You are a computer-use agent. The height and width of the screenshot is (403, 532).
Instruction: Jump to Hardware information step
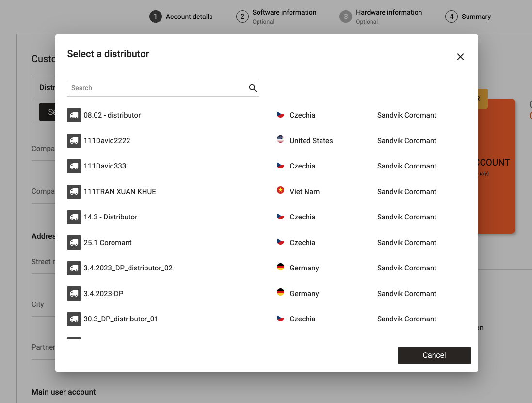pyautogui.click(x=388, y=13)
